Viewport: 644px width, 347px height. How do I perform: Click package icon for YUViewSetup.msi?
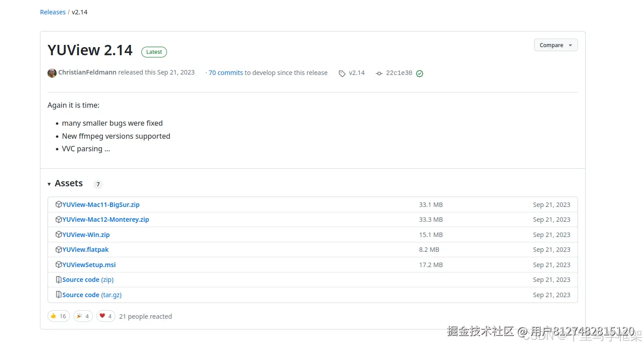point(58,265)
